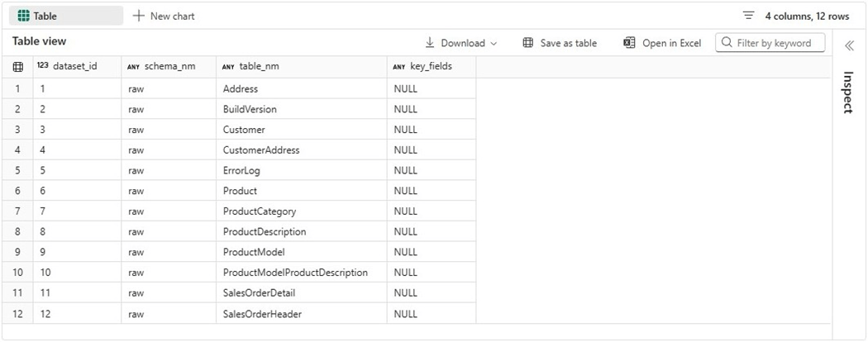
Task: Click the ANY type icon on key_fields
Action: [x=399, y=67]
